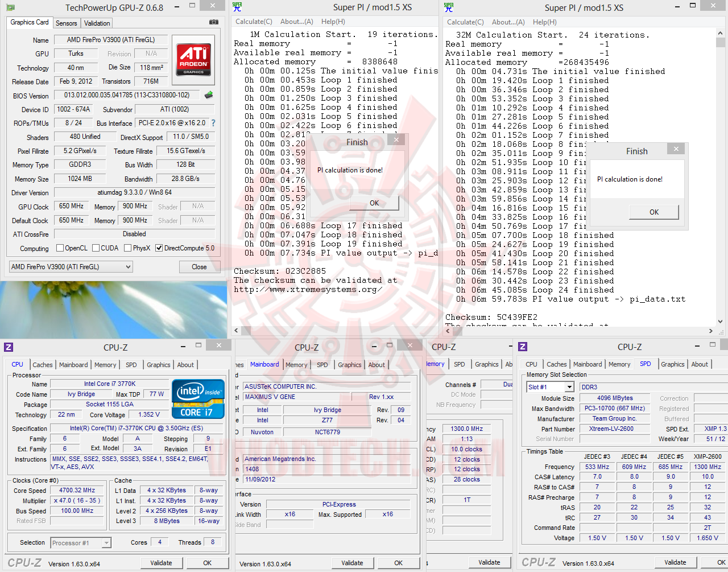Image resolution: width=728 pixels, height=572 pixels.
Task: Open the CPU tab in the CPU-Z SPD window
Action: click(532, 364)
